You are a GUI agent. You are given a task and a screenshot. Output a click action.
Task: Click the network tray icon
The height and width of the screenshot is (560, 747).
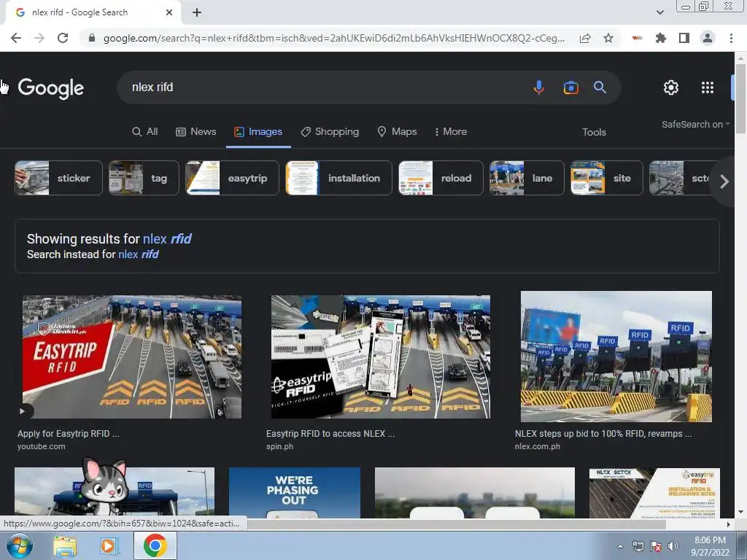coord(638,546)
